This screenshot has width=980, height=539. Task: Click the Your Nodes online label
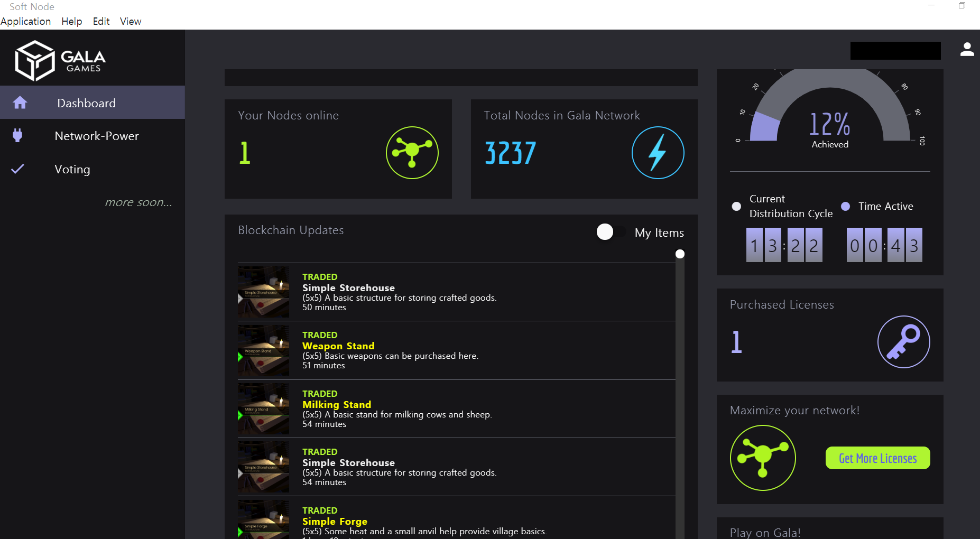(x=288, y=115)
